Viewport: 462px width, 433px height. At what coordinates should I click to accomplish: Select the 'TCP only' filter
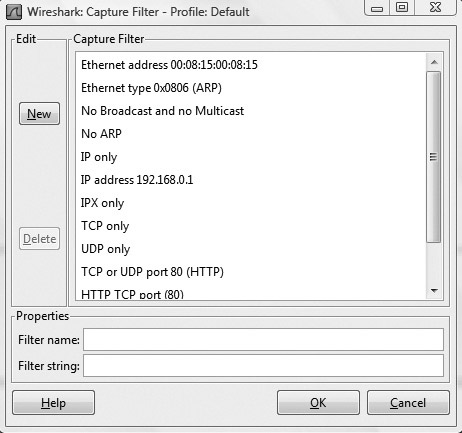(251, 226)
